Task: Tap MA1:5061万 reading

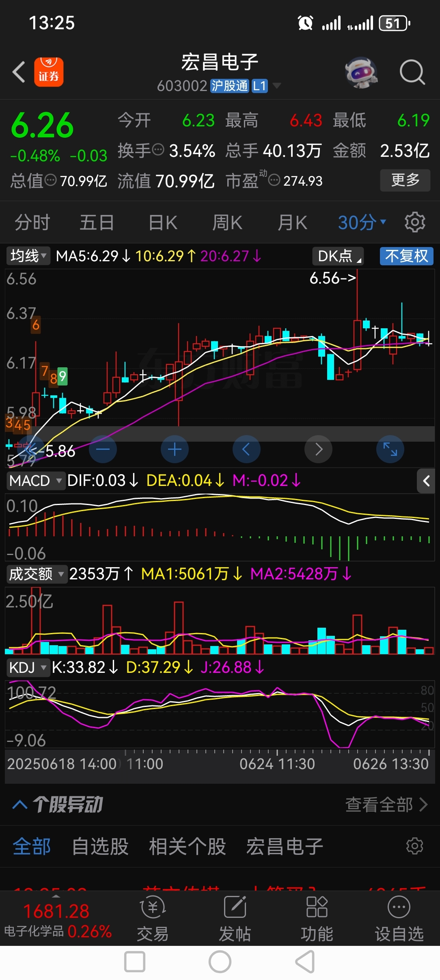Action: point(192,574)
